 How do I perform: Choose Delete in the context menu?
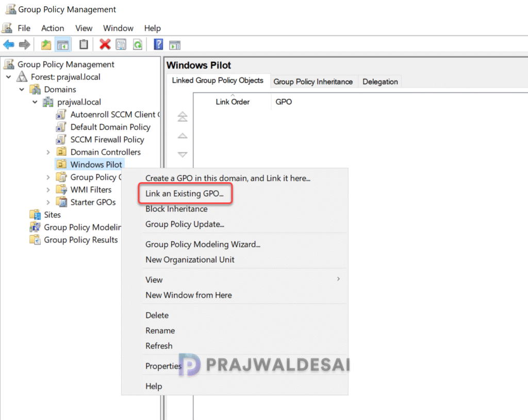tap(157, 315)
